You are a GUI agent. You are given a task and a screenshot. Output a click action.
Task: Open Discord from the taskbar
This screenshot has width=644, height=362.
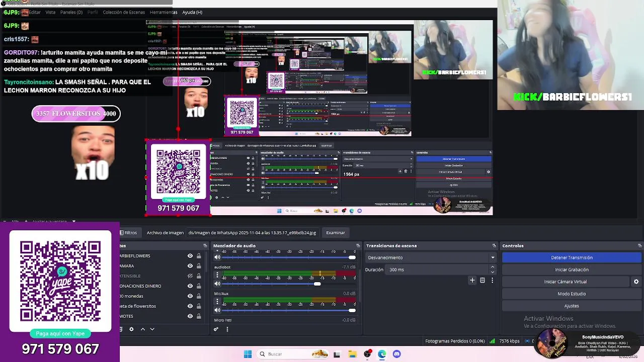pos(397,354)
